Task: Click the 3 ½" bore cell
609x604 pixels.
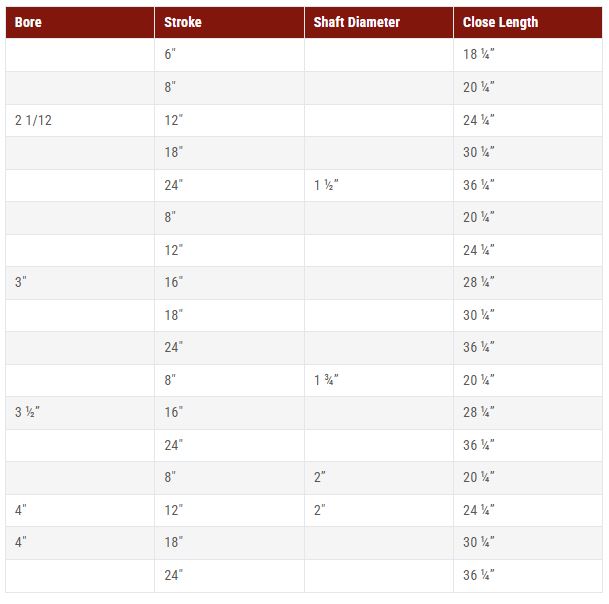Action: point(27,412)
